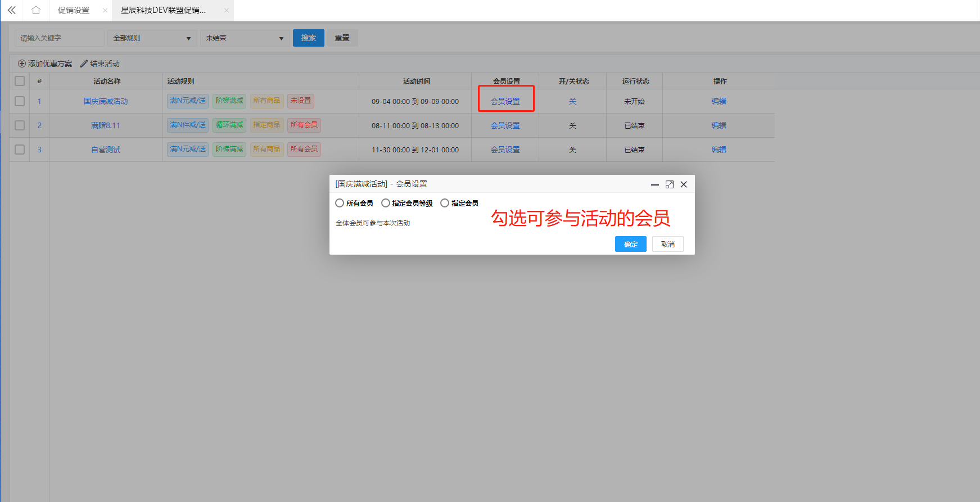Screen dimensions: 980x502
Task: Close the 促销设置 tab
Action: pyautogui.click(x=105, y=10)
